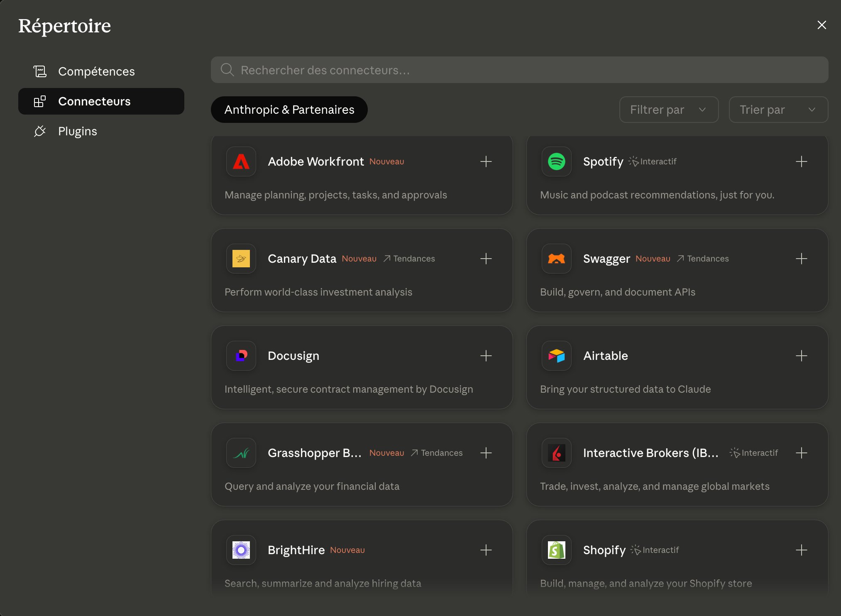Click the Tendances badge on Swagger
The width and height of the screenshot is (841, 616).
[x=703, y=259]
